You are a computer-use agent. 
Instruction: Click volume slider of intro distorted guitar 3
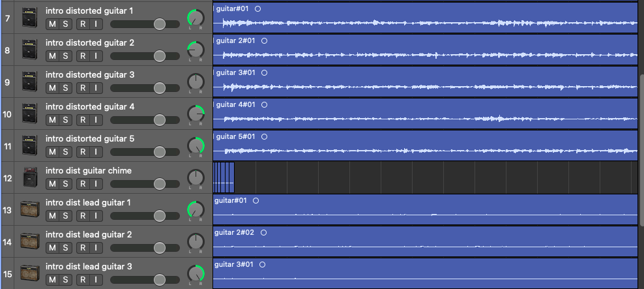pyautogui.click(x=145, y=88)
